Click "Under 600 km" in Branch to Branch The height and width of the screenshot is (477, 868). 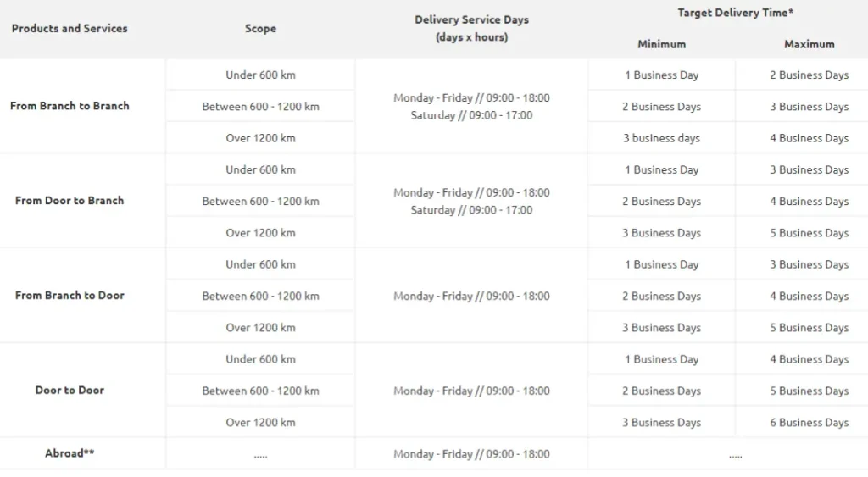coord(260,75)
